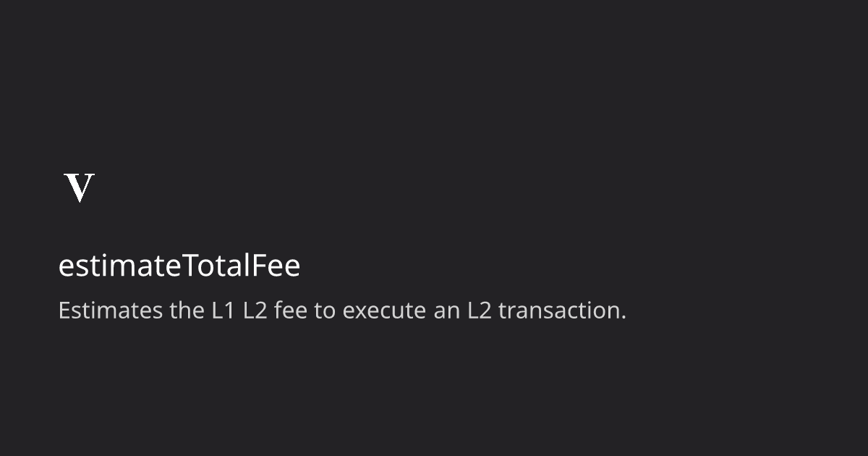This screenshot has height=456, width=868.
Task: Click the white V logo
Action: point(80,188)
